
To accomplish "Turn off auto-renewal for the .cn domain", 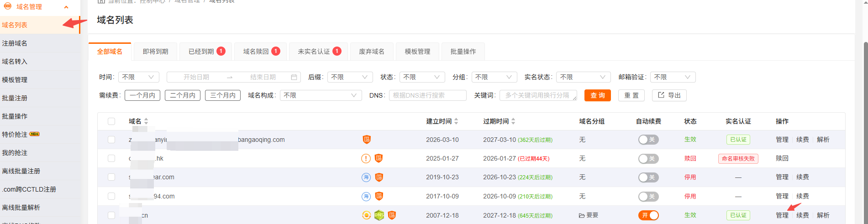I will click(x=648, y=215).
